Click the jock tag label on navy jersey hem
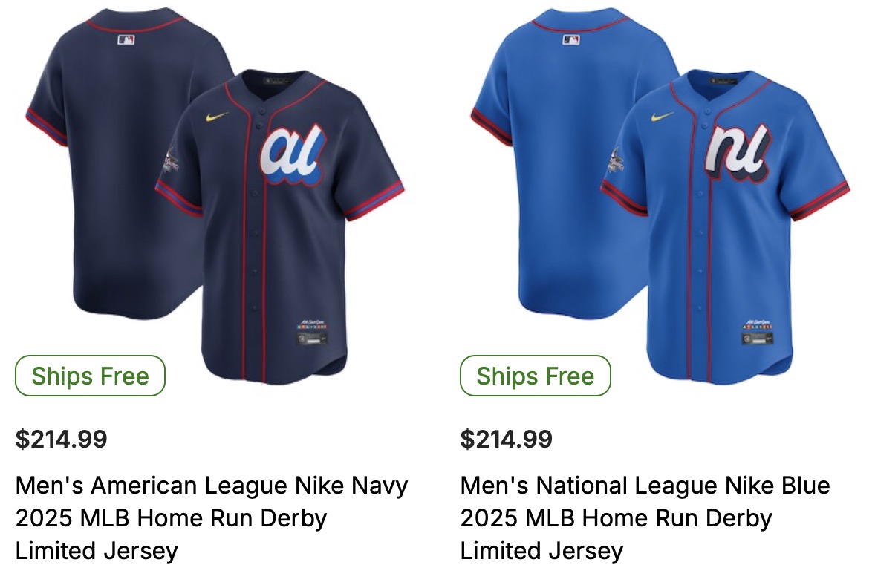This screenshot has height=588, width=875. click(x=312, y=333)
